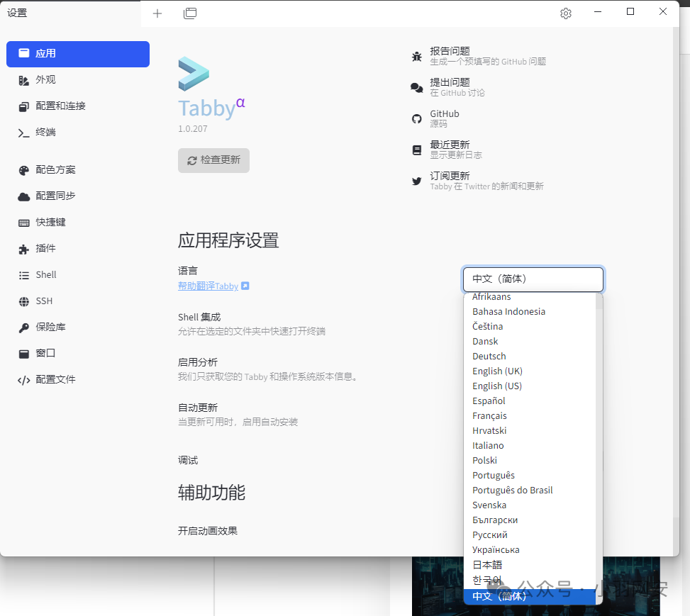
Task: Choose Hrvatski language option
Action: (530, 431)
